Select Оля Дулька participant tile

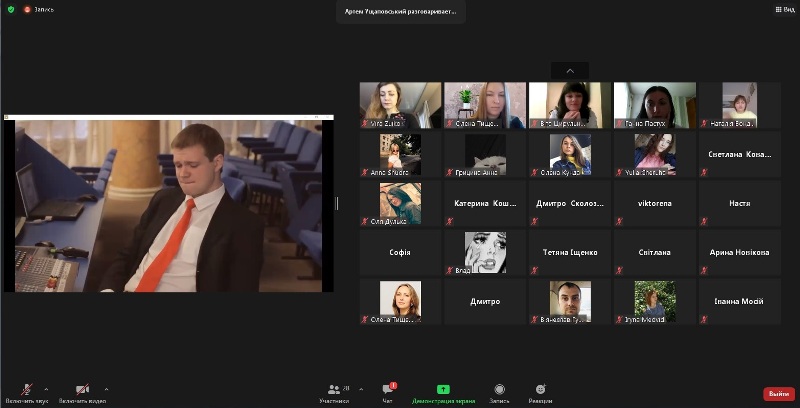point(401,203)
